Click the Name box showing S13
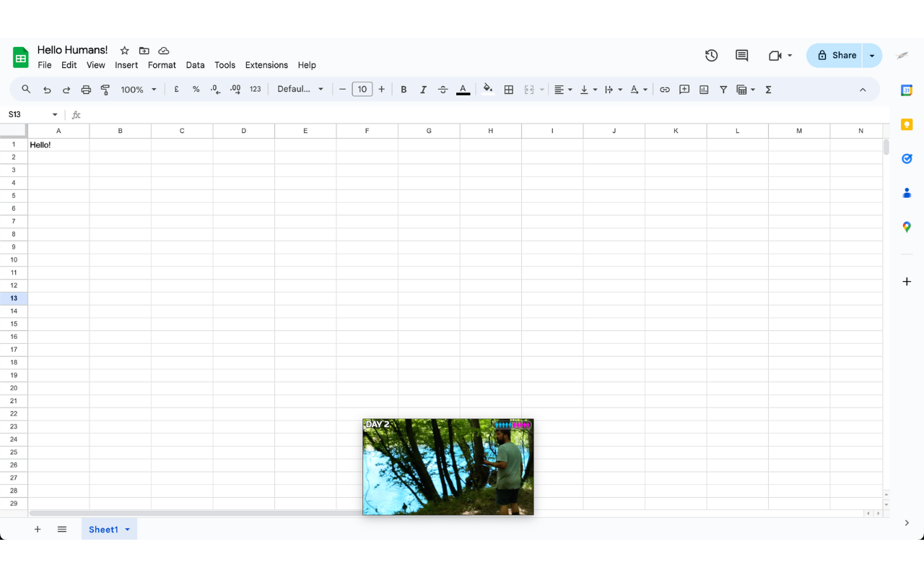924x578 pixels. coord(32,115)
